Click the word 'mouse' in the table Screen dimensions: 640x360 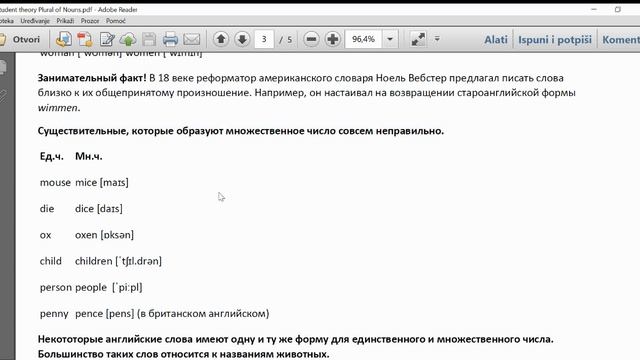[x=55, y=182]
